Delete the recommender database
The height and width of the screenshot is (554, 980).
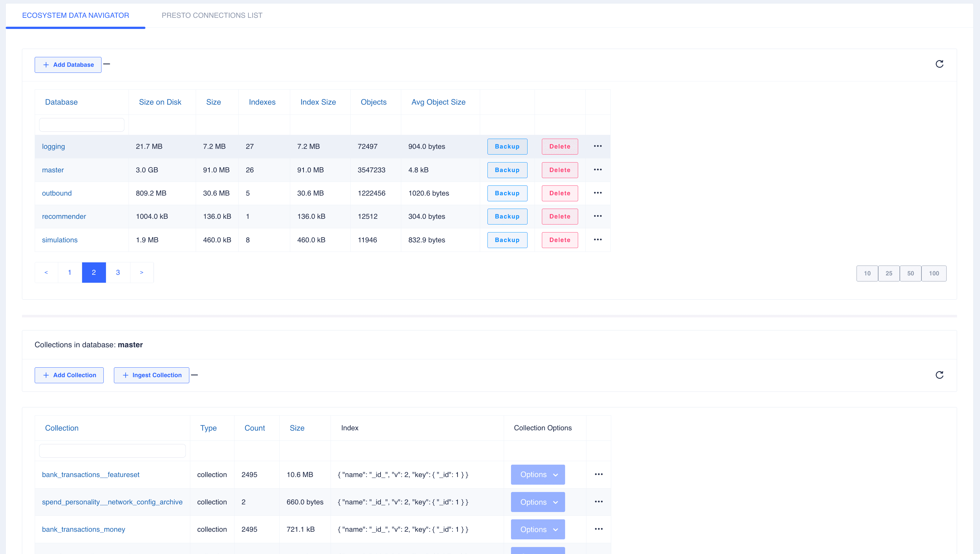(559, 217)
